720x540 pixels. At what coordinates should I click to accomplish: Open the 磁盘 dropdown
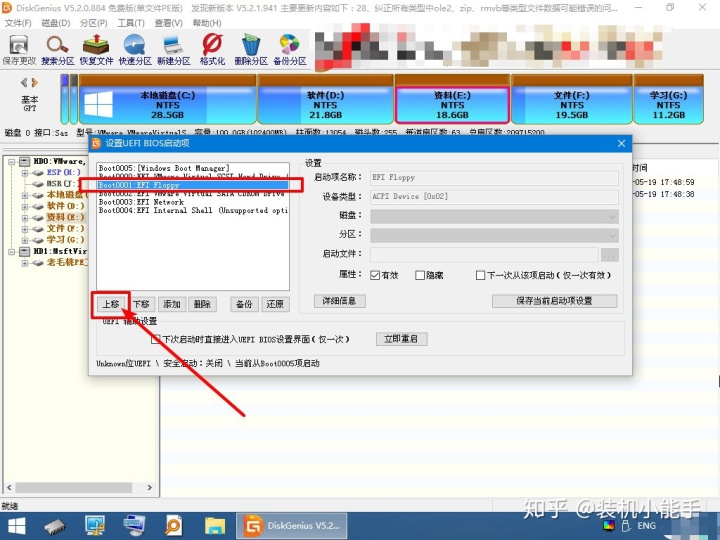[x=494, y=216]
